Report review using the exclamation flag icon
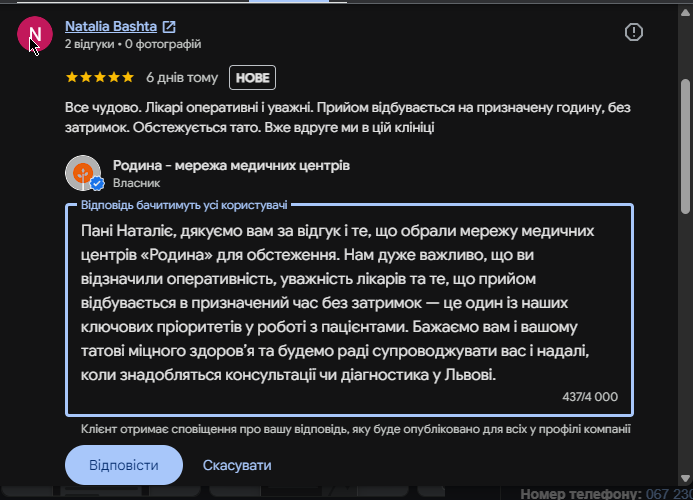693x500 pixels. (x=633, y=32)
